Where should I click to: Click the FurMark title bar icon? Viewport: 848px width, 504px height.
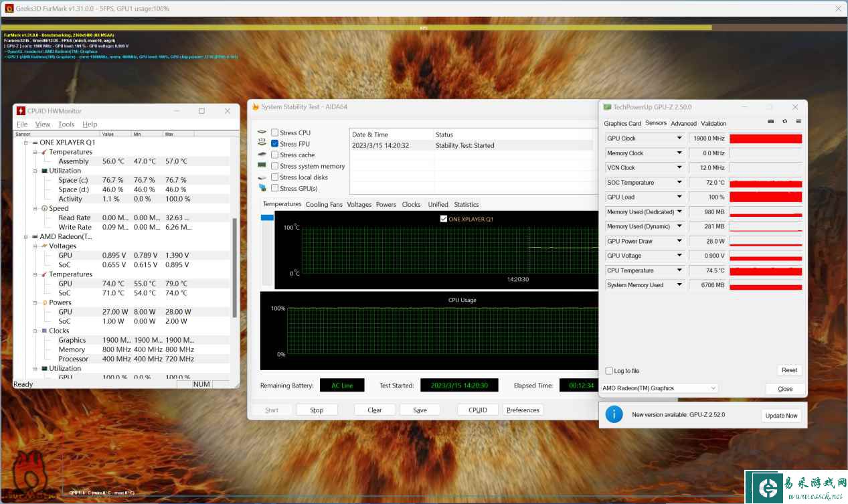[9, 9]
